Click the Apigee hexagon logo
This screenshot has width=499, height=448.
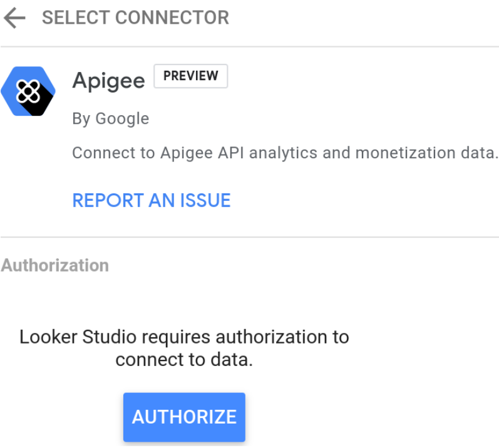pos(28,91)
